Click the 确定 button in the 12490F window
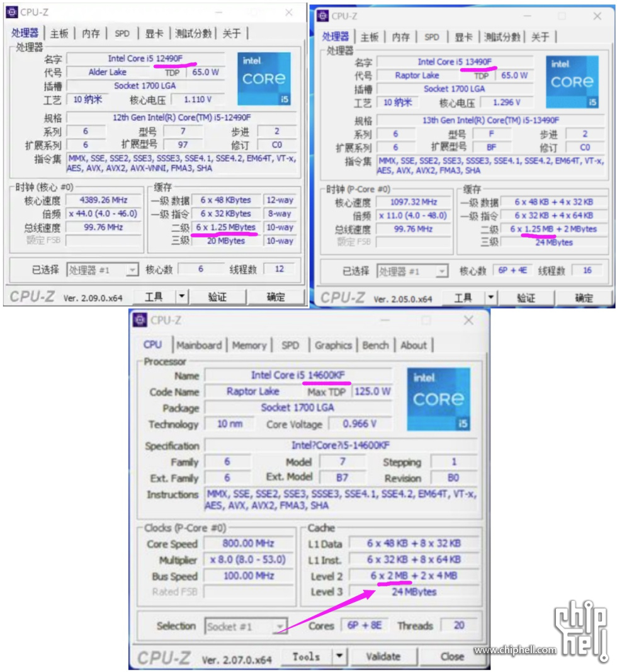This screenshot has height=672, width=617. tap(276, 296)
